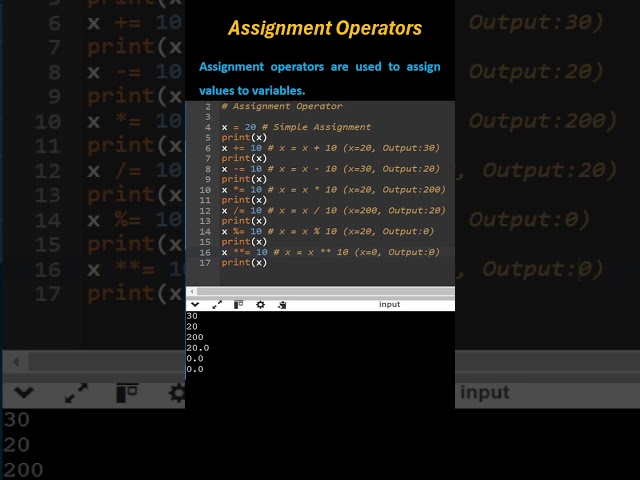Screen dimensions: 640x480
Task: Click the small sharp fullscreen arrows icon
Action: click(217, 304)
